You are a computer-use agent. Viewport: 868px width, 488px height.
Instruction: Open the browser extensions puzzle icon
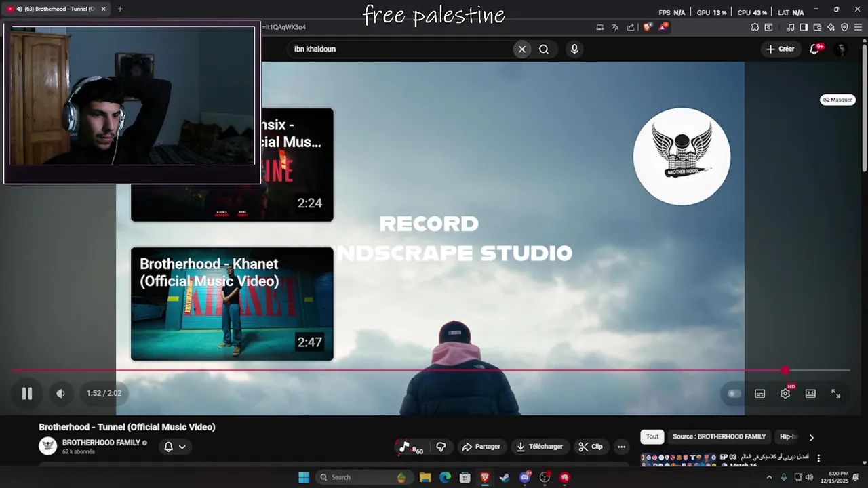point(755,27)
